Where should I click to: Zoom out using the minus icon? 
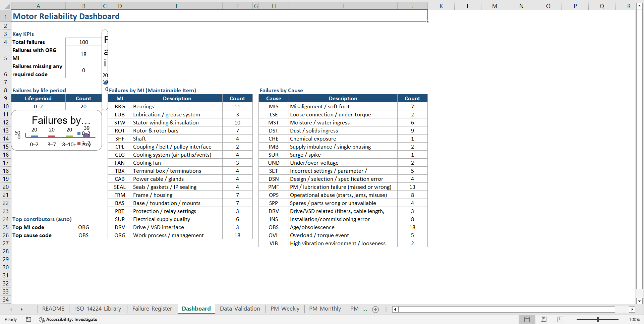click(573, 319)
